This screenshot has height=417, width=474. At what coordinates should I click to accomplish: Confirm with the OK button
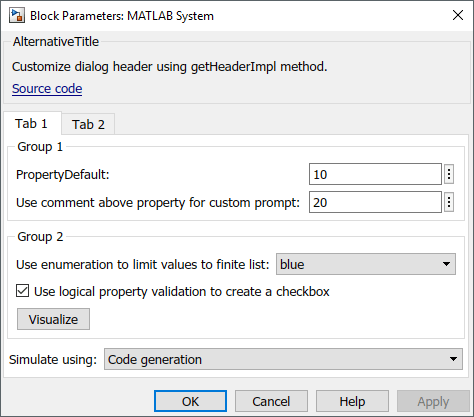tap(190, 401)
